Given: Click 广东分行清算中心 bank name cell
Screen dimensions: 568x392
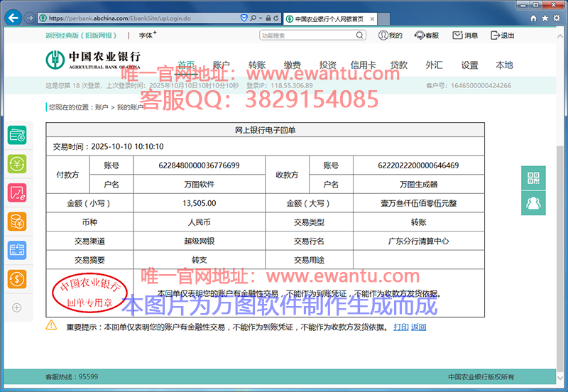Looking at the screenshot, I should point(418,241).
